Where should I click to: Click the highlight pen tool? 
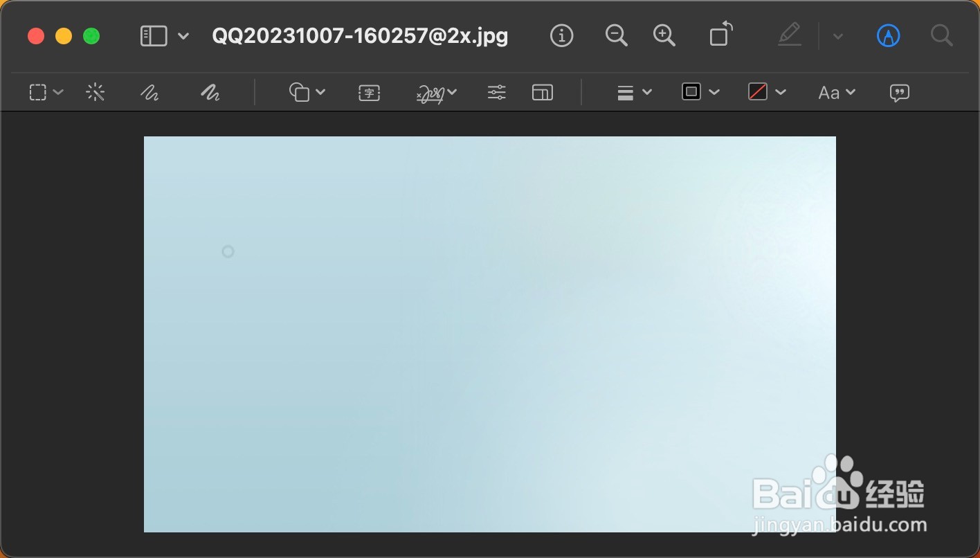(x=790, y=35)
